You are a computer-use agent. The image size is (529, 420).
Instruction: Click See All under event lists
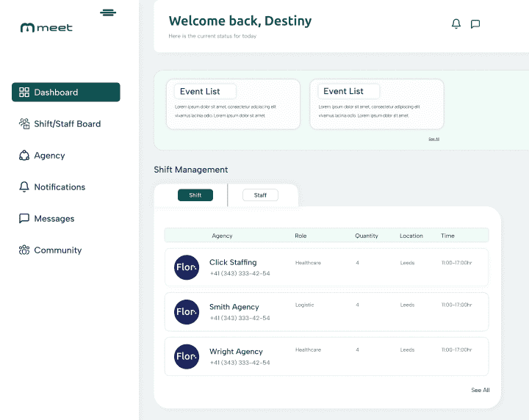(x=433, y=139)
